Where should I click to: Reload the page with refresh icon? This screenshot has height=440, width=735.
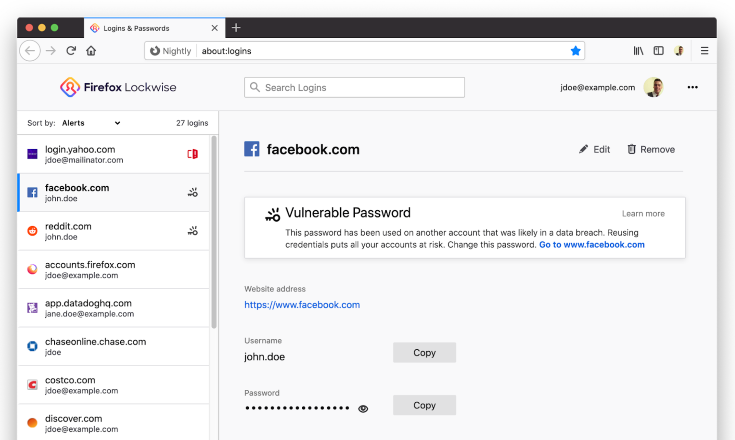point(71,51)
